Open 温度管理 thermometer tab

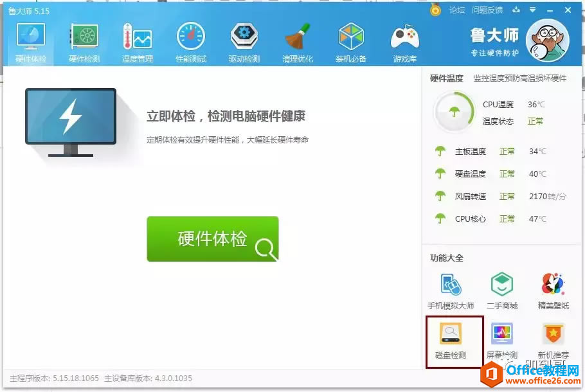(138, 42)
